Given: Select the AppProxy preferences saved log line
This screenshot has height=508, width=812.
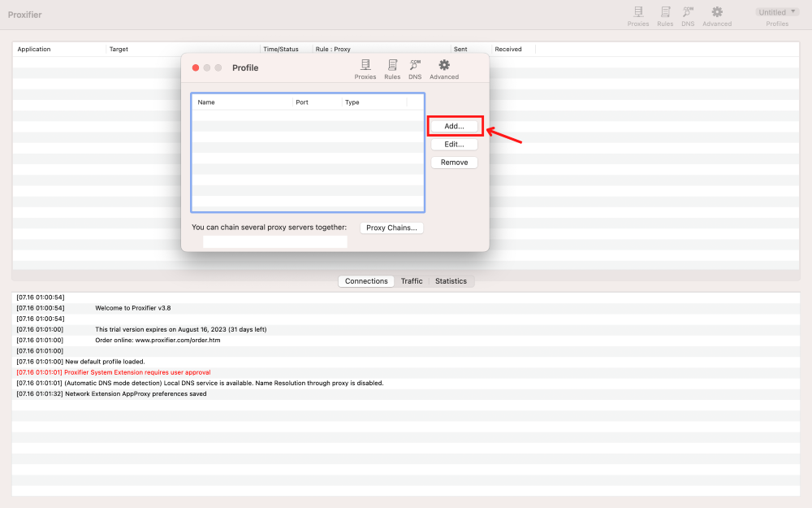Looking at the screenshot, I should point(406,394).
